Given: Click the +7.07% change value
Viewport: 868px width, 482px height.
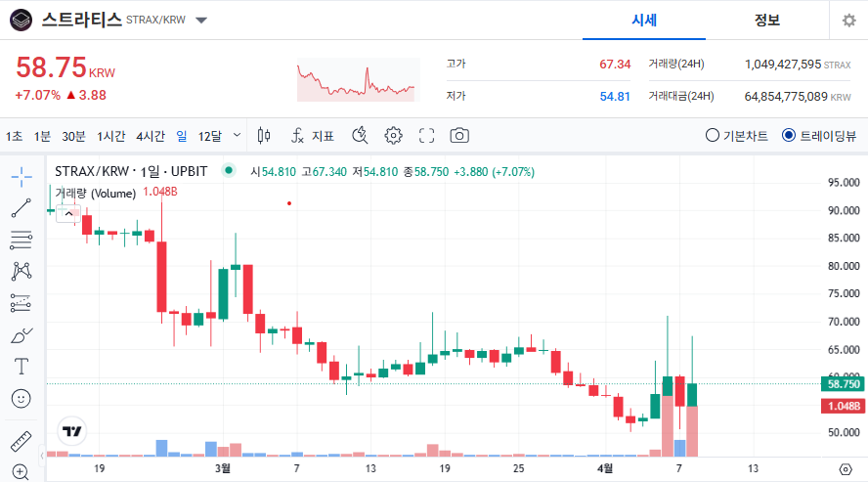Looking at the screenshot, I should click(38, 95).
